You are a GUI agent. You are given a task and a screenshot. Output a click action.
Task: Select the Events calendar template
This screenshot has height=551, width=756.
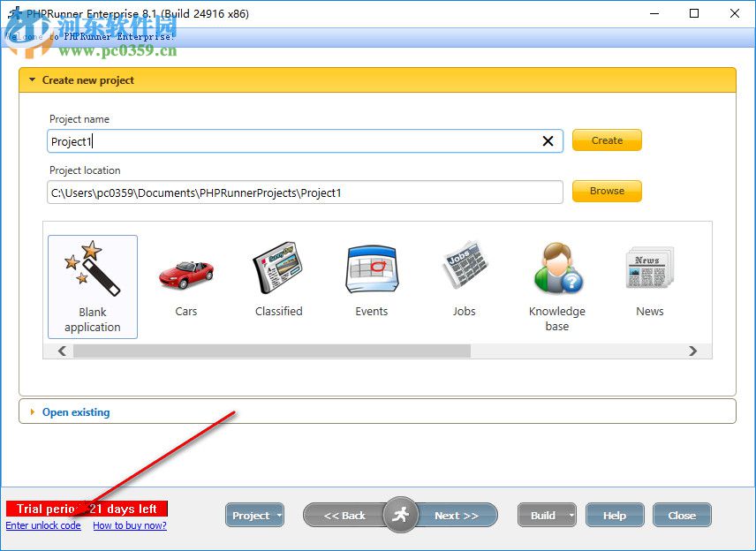click(371, 274)
